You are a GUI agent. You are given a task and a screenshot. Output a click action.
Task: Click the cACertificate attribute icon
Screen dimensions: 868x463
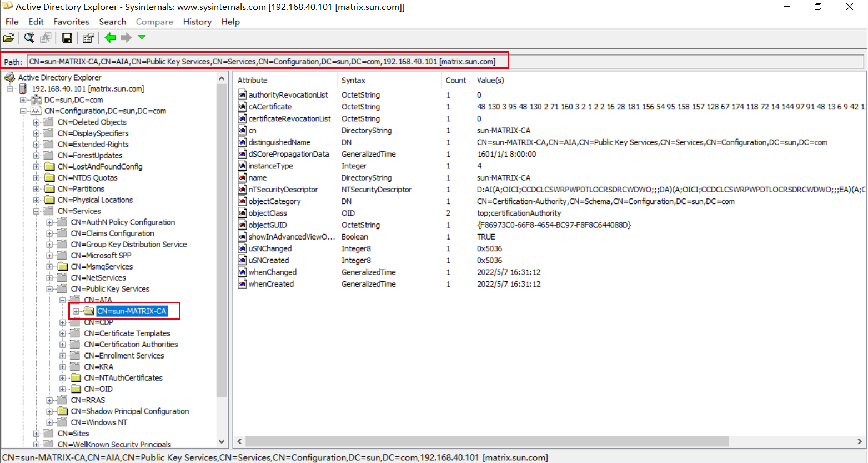point(242,107)
